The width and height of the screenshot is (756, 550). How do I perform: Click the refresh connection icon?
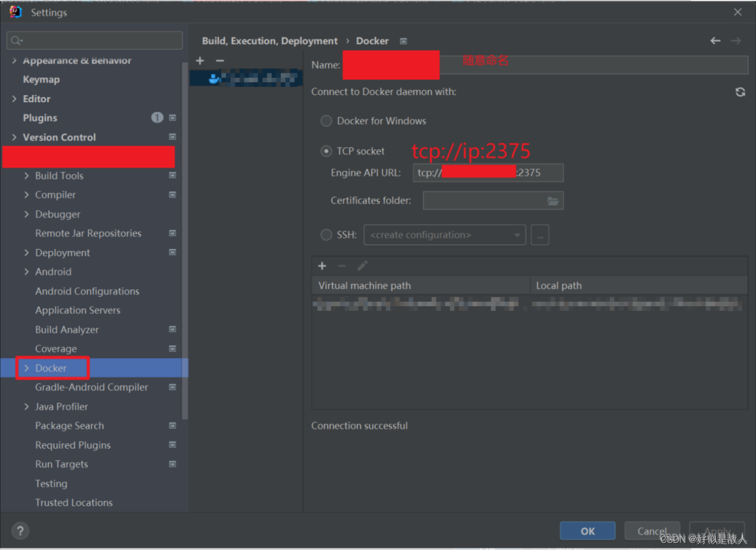point(740,92)
